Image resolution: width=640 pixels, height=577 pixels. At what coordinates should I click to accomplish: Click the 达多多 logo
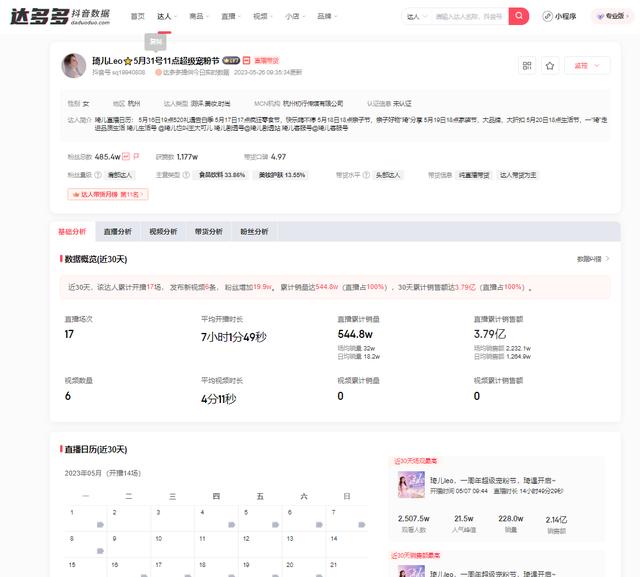(x=60, y=16)
